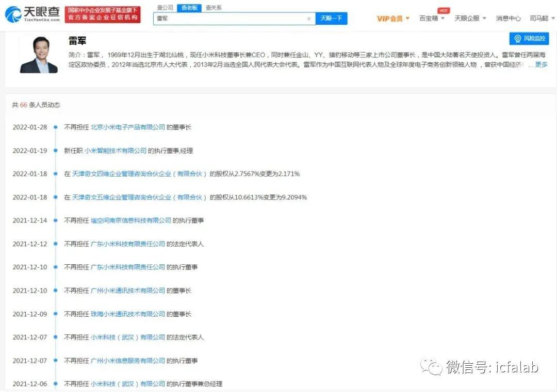Viewport: 557px width, 392px height.
Task: Click the 风险监控 button
Action: click(529, 38)
